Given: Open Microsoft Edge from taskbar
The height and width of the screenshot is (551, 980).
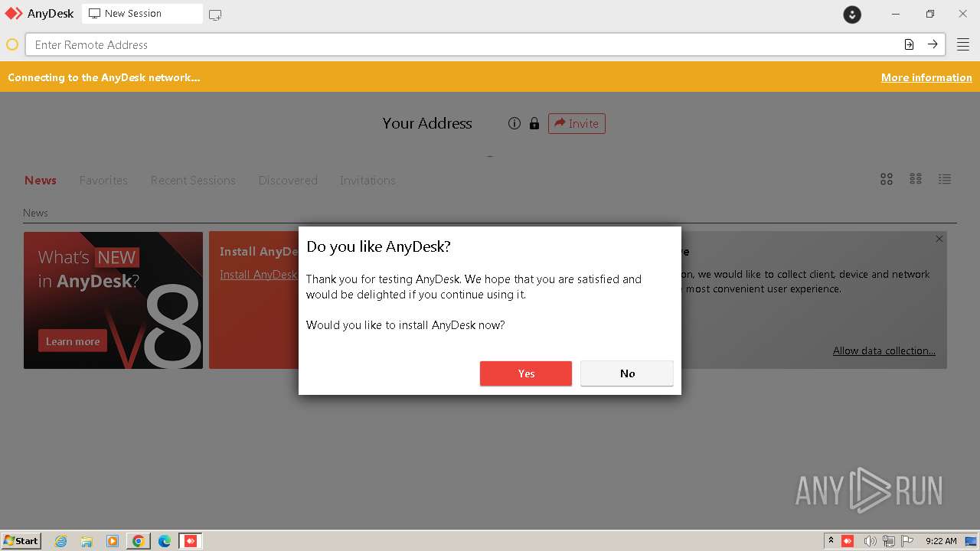Looking at the screenshot, I should click(165, 541).
